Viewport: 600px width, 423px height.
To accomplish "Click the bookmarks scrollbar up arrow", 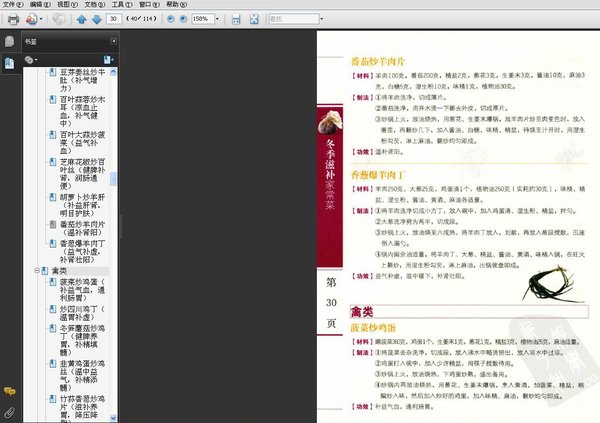I will (113, 72).
